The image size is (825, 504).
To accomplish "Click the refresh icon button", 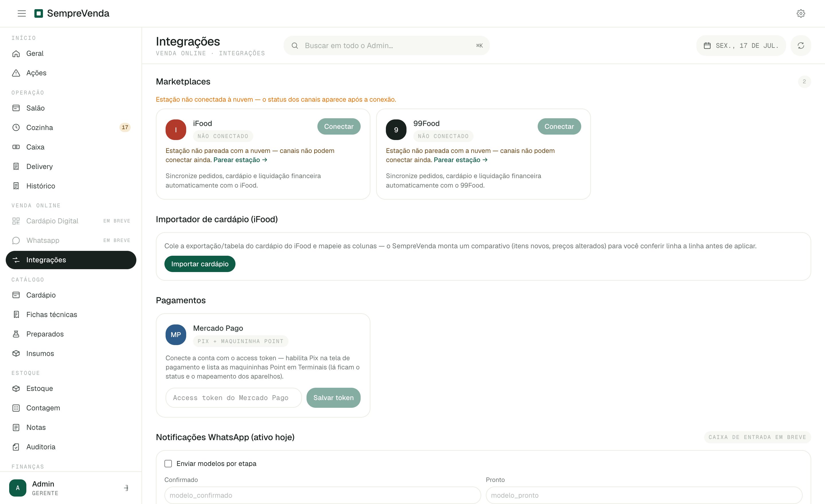I will coord(801,46).
